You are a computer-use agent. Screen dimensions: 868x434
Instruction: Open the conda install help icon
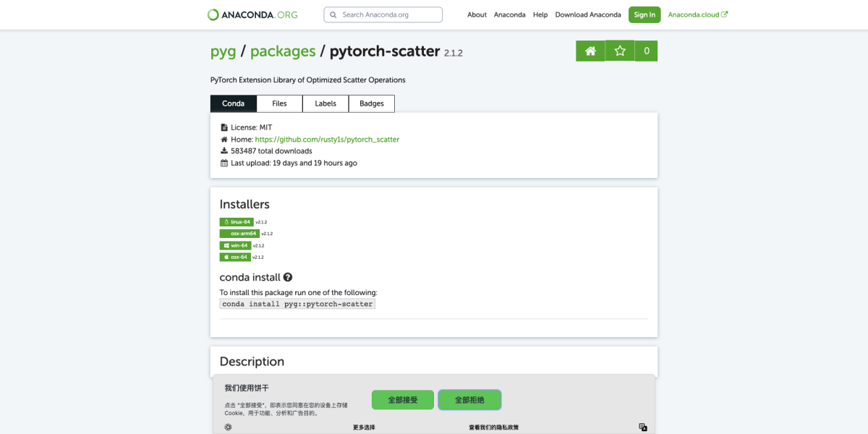[x=288, y=277]
